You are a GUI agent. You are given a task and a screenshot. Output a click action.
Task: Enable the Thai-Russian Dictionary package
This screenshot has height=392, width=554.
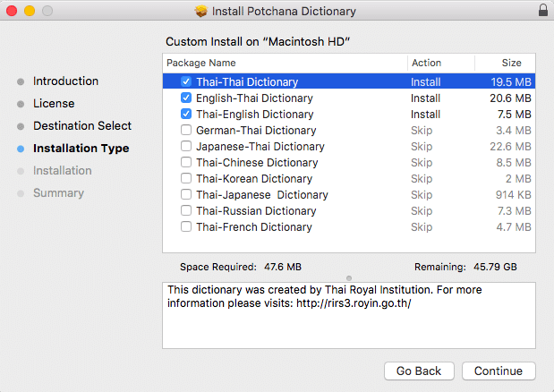click(186, 210)
